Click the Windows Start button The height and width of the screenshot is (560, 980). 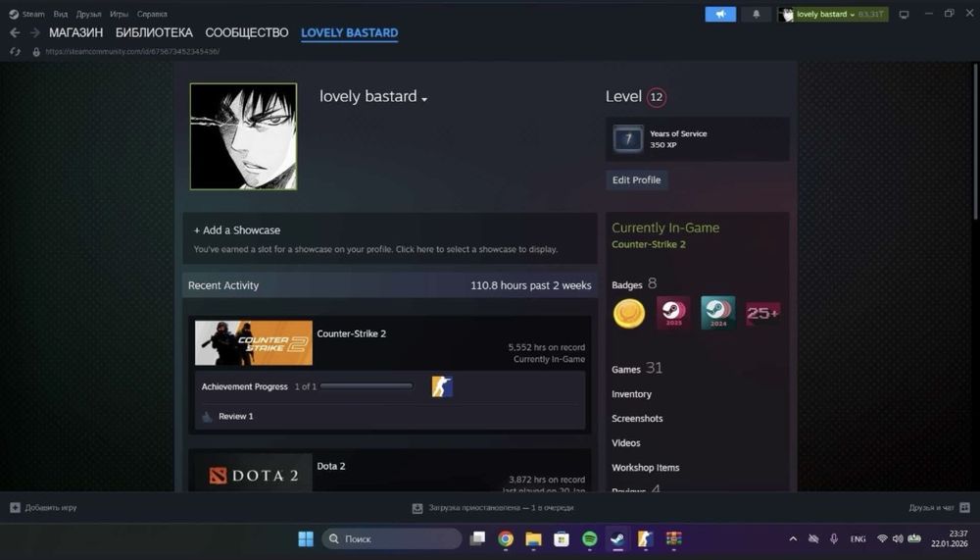tap(306, 538)
